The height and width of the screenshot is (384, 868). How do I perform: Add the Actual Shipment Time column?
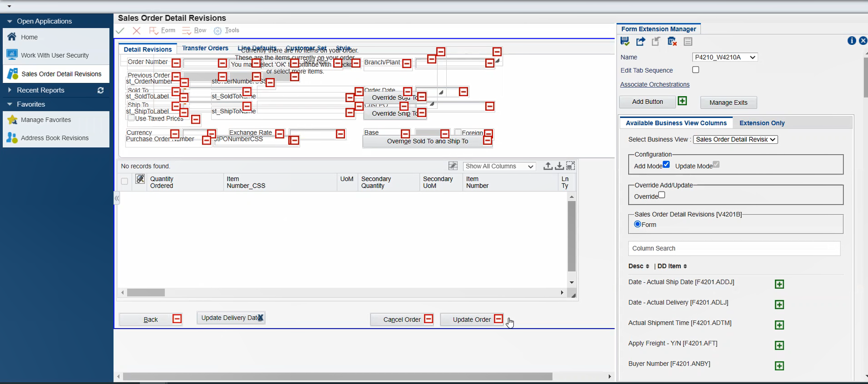[779, 325]
